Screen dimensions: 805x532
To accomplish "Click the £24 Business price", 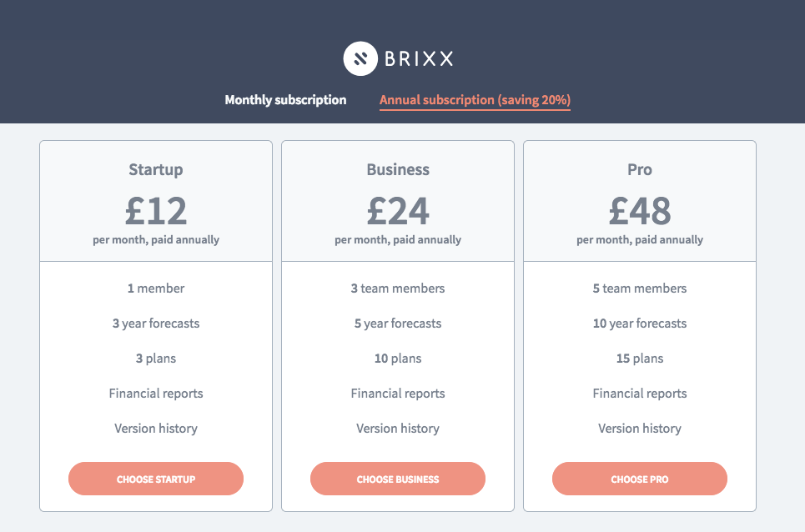I will 398,211.
